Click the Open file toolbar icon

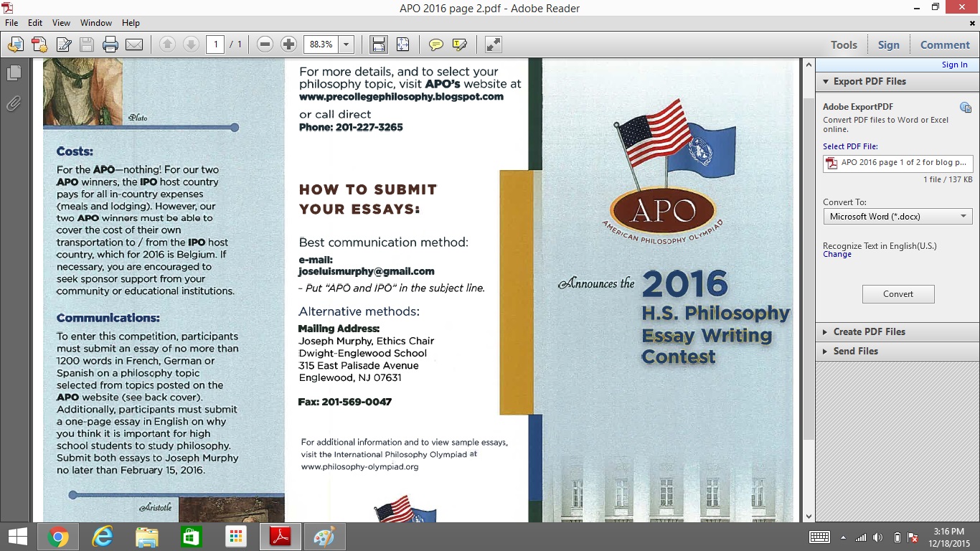[x=15, y=44]
